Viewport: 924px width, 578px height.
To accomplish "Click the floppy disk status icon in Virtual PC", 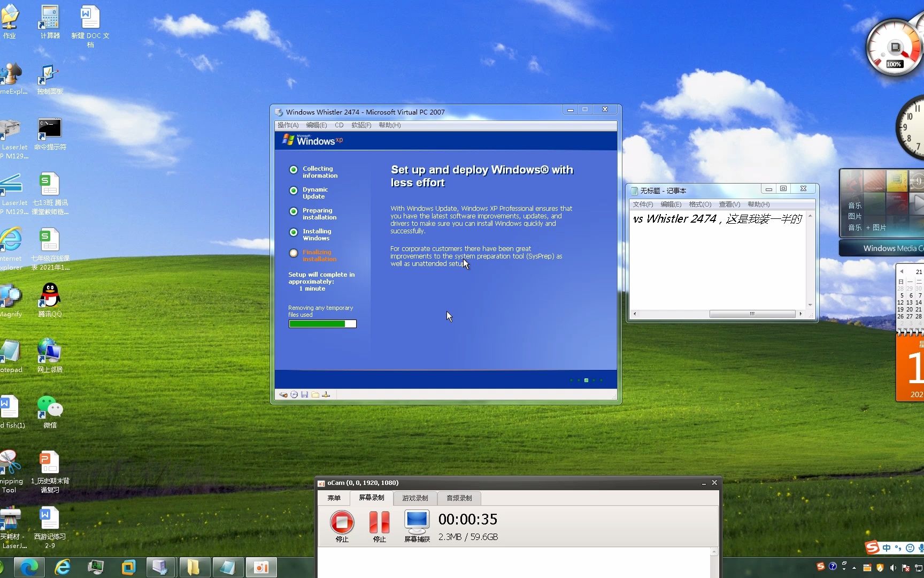I will click(304, 394).
